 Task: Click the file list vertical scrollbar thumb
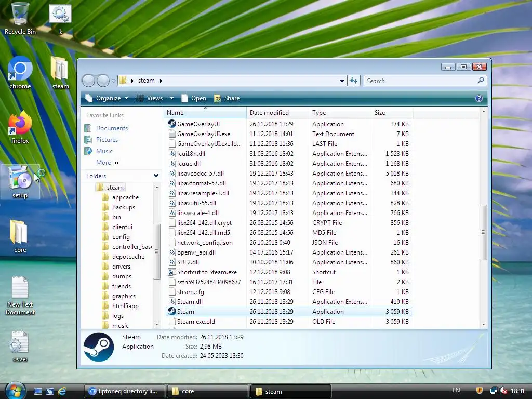pos(483,232)
